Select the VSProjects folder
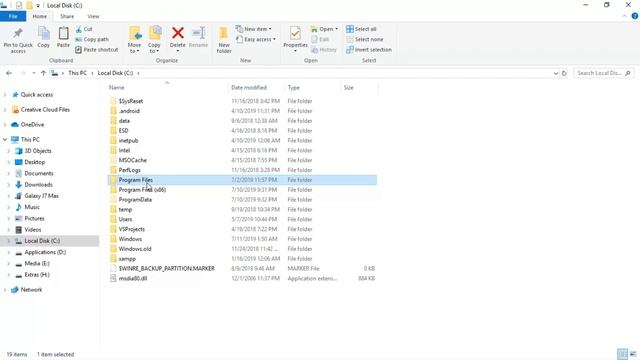Image resolution: width=640 pixels, height=360 pixels. tap(242, 229)
